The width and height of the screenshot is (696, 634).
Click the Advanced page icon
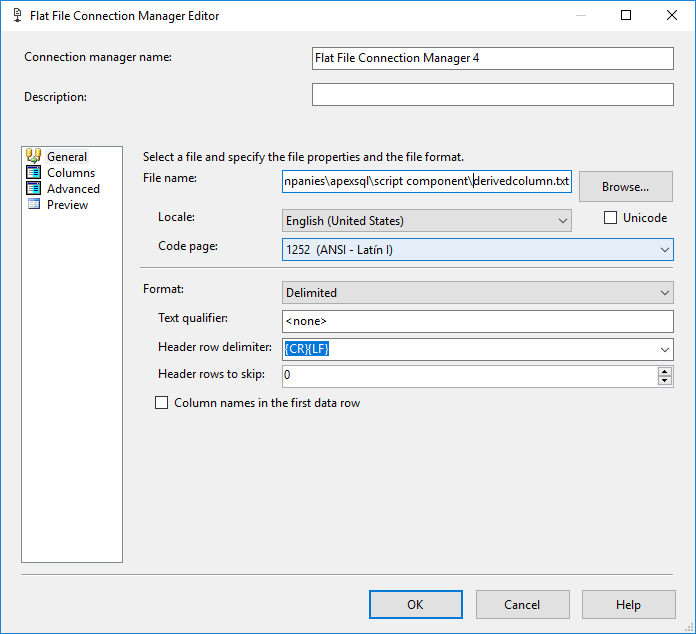[33, 188]
